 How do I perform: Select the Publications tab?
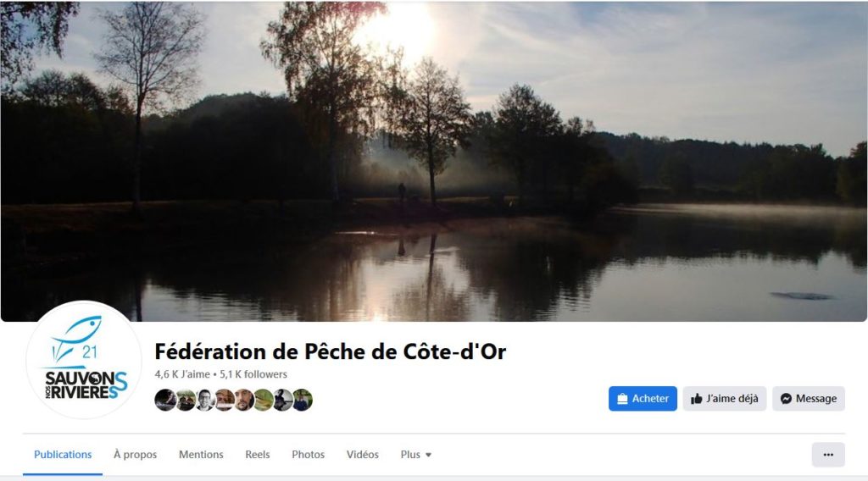[63, 455]
